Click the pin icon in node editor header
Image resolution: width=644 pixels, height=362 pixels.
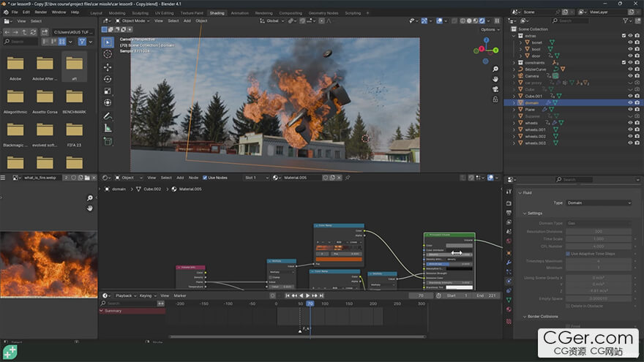[348, 178]
